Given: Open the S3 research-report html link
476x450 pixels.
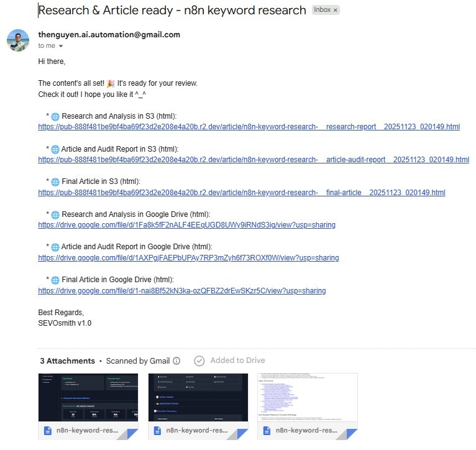Looking at the screenshot, I should [x=249, y=127].
